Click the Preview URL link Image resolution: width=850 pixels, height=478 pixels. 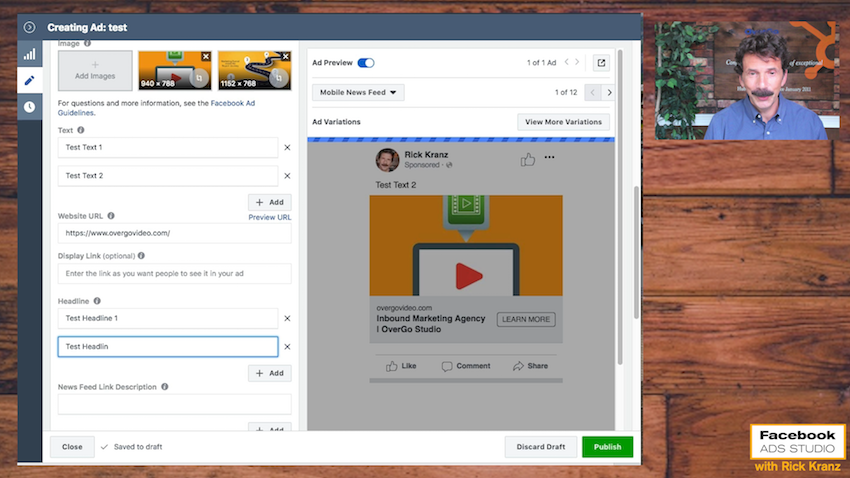(x=269, y=217)
